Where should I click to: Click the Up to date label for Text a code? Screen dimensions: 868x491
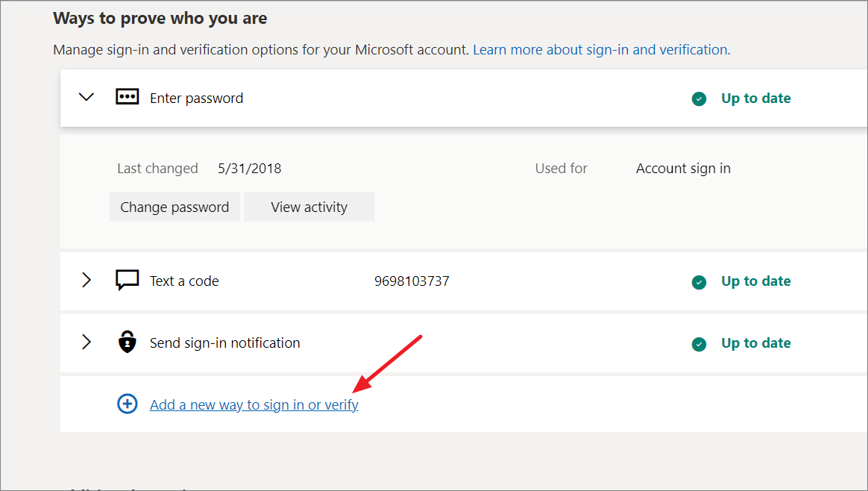point(755,281)
